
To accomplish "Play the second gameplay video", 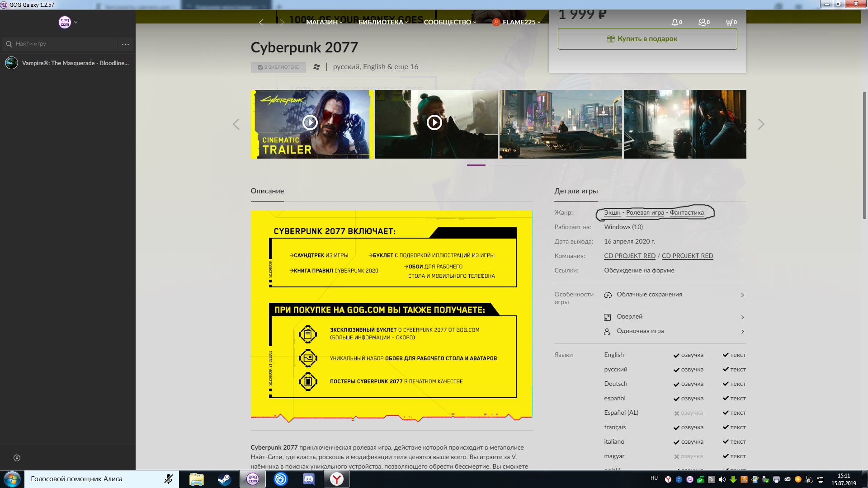I will coord(434,122).
